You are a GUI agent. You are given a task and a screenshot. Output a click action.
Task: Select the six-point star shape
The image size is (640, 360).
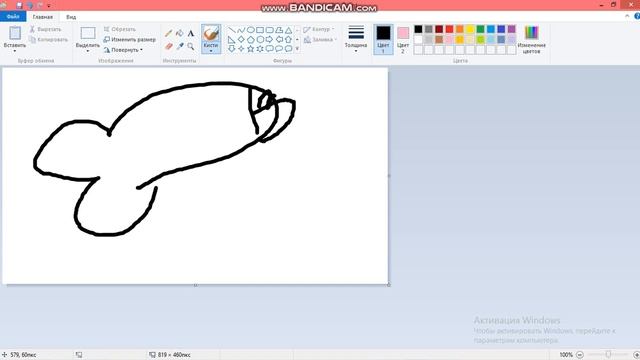260,49
